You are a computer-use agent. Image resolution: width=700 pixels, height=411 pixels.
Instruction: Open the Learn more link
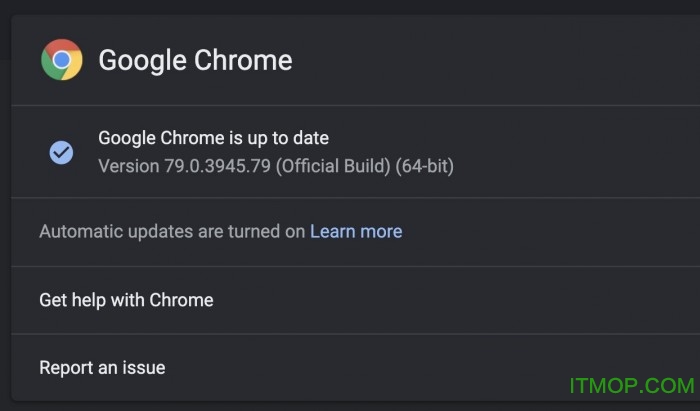pos(356,232)
